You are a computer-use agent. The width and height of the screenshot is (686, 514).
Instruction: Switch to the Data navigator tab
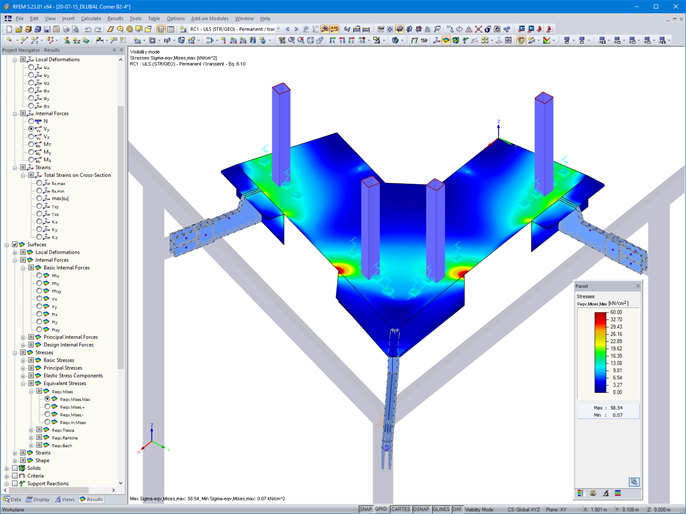click(x=12, y=499)
